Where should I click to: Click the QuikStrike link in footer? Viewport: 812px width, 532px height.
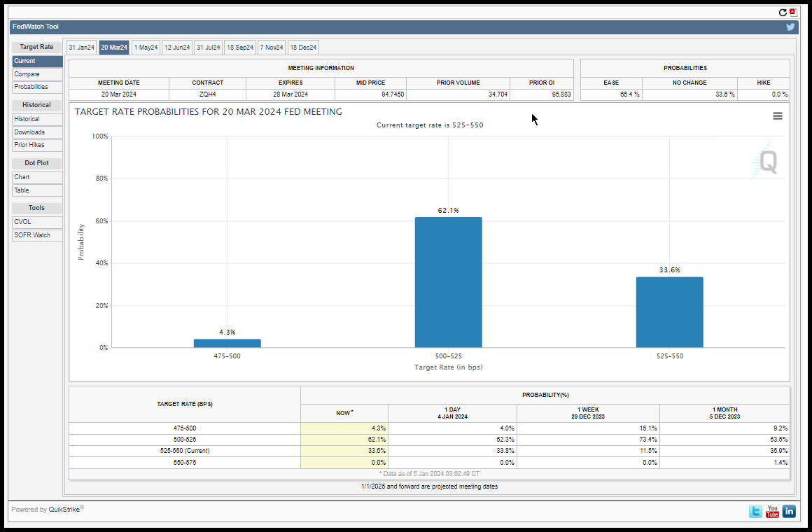pyautogui.click(x=64, y=509)
